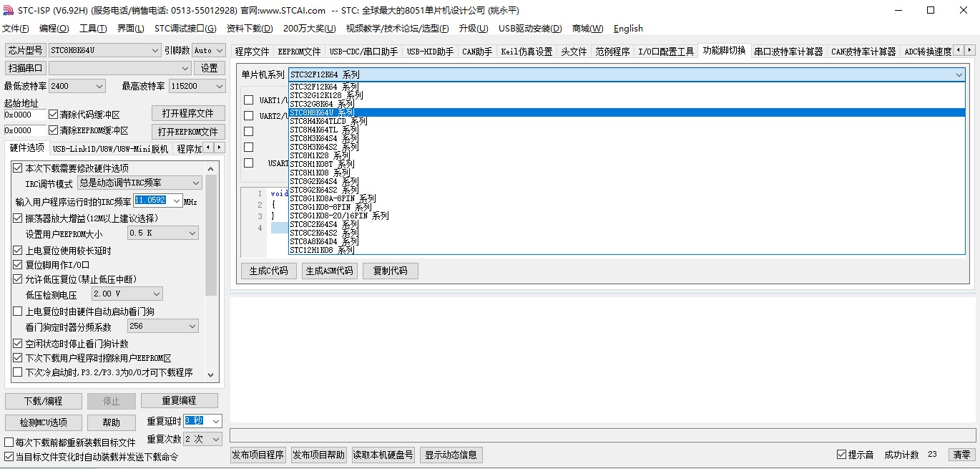The height and width of the screenshot is (469, 980).
Task: Toggle 允许低压复位 checkbox
Action: pyautogui.click(x=18, y=279)
